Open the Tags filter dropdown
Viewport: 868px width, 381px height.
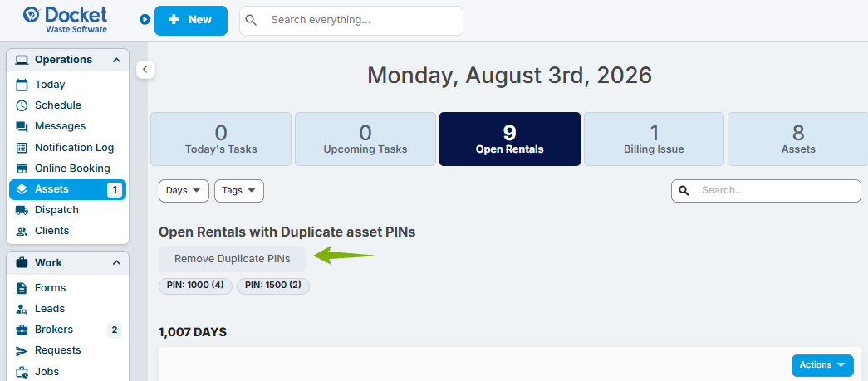click(239, 191)
